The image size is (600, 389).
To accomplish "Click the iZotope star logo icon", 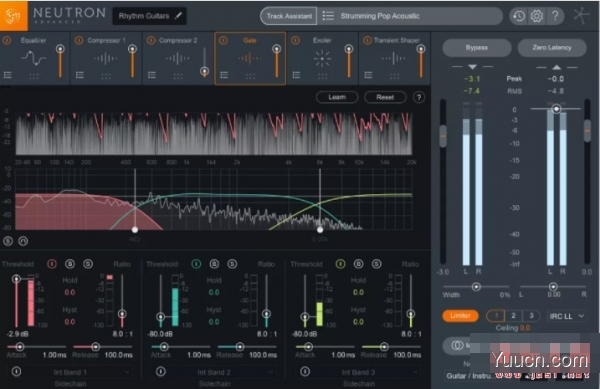I will (581, 16).
